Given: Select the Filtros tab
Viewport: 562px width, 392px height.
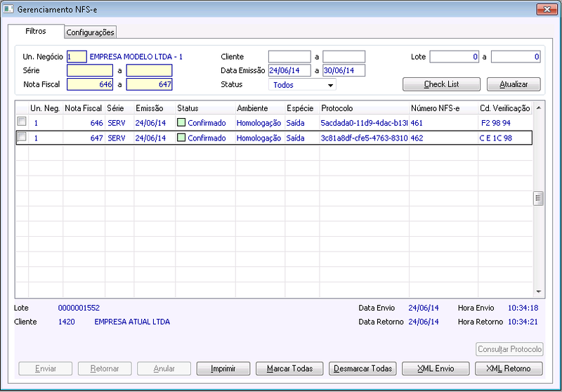Looking at the screenshot, I should [36, 31].
